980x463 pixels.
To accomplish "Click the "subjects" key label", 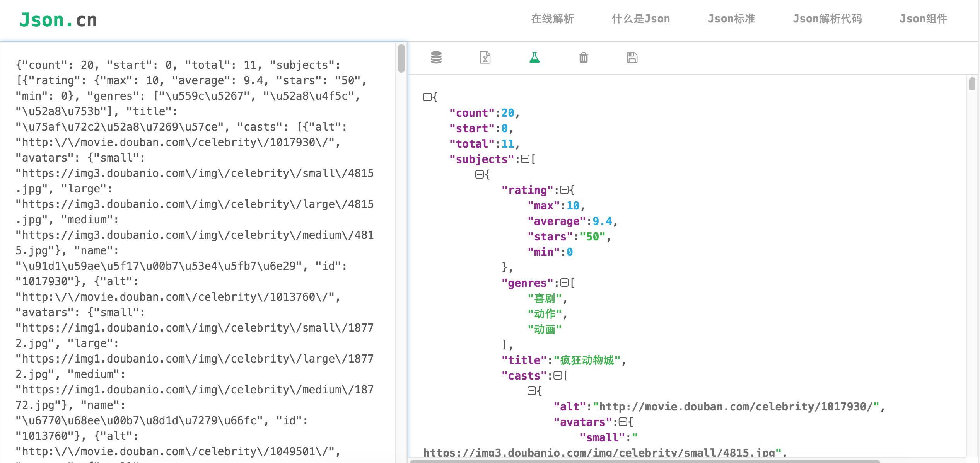I will pos(481,159).
